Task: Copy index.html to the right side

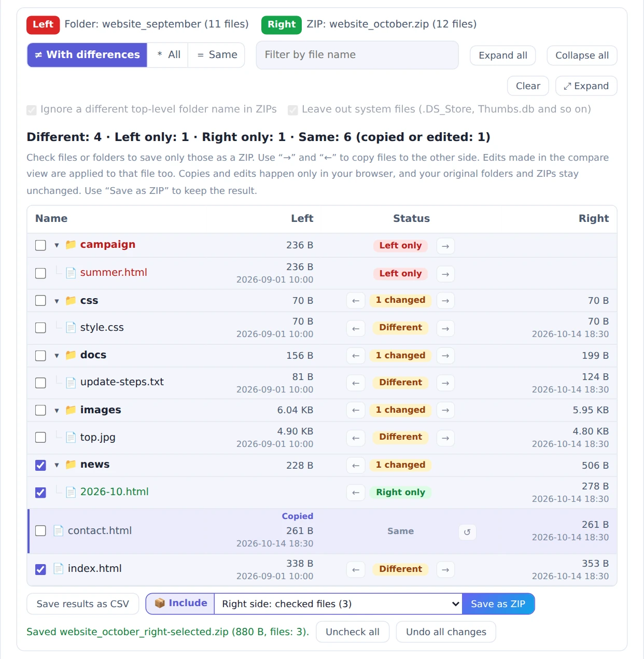Action: click(x=445, y=570)
